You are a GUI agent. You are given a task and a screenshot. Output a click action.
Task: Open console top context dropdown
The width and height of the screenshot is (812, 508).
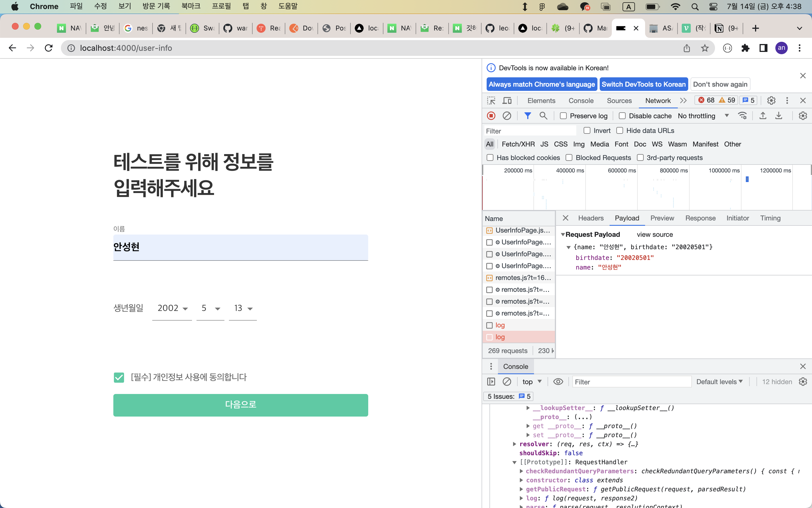click(532, 382)
